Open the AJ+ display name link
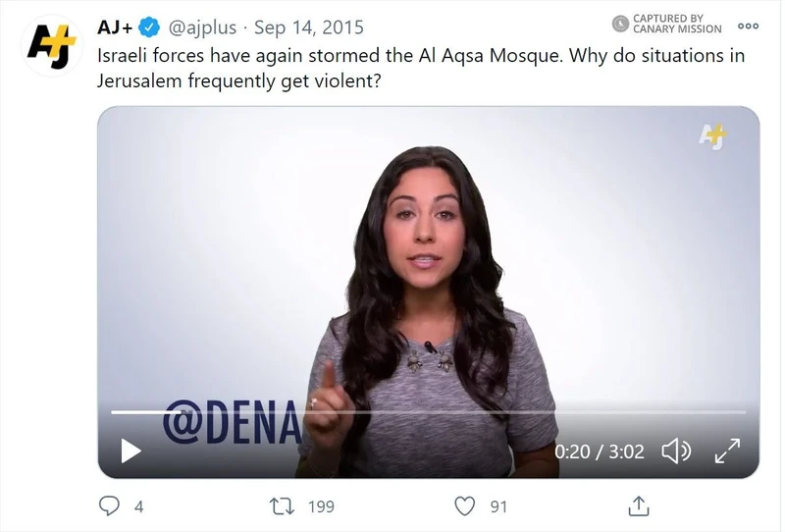The width and height of the screenshot is (785, 532). pos(115,27)
